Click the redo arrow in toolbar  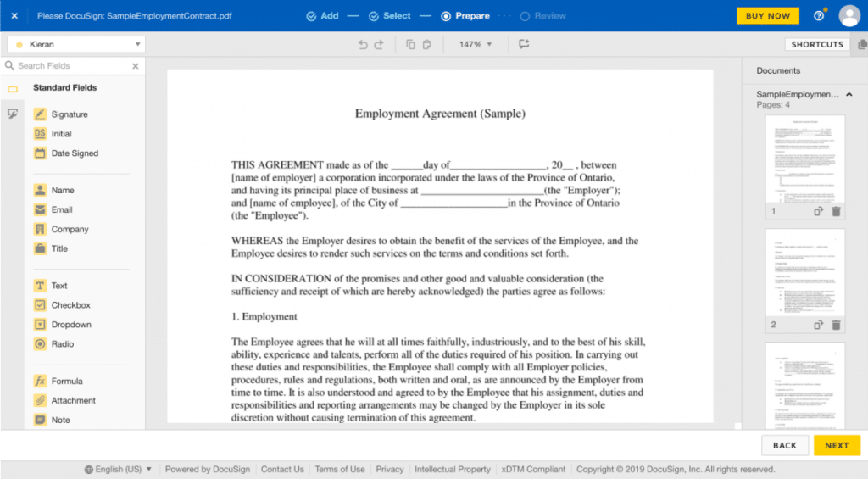click(x=379, y=45)
